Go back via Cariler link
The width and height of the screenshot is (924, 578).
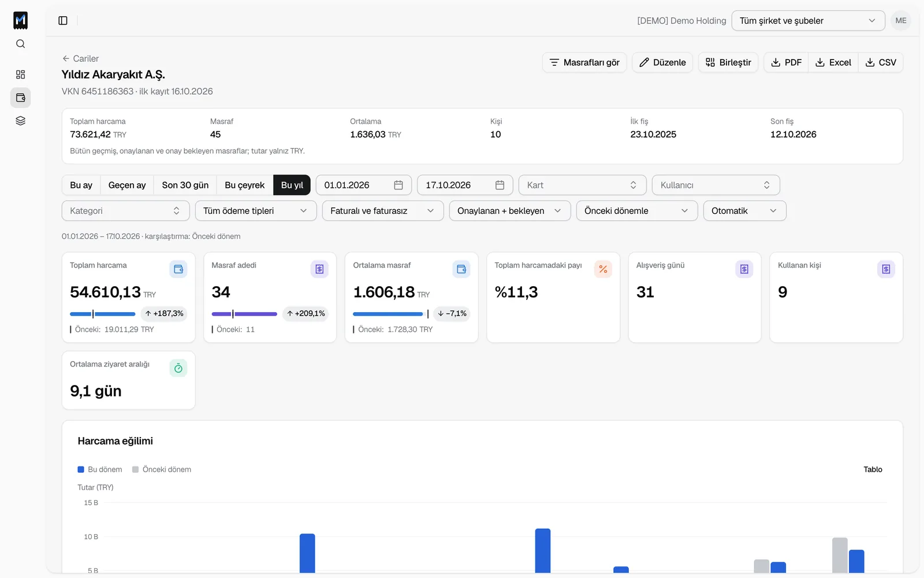click(80, 58)
